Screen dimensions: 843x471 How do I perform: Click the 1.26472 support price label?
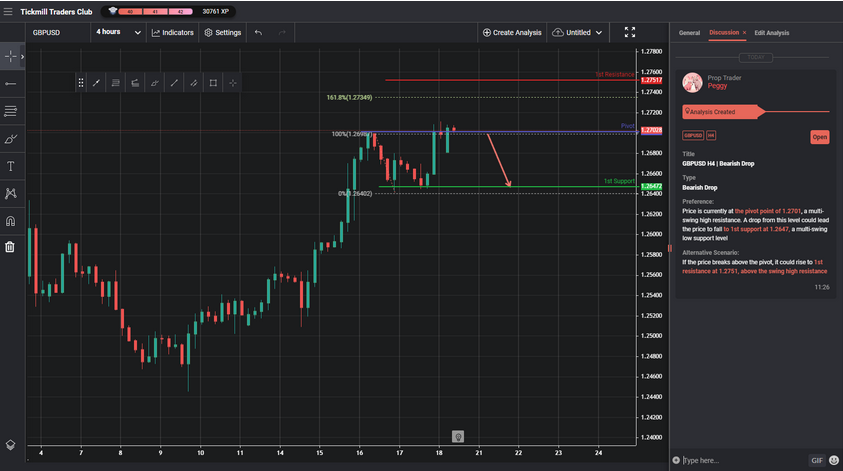(x=652, y=187)
